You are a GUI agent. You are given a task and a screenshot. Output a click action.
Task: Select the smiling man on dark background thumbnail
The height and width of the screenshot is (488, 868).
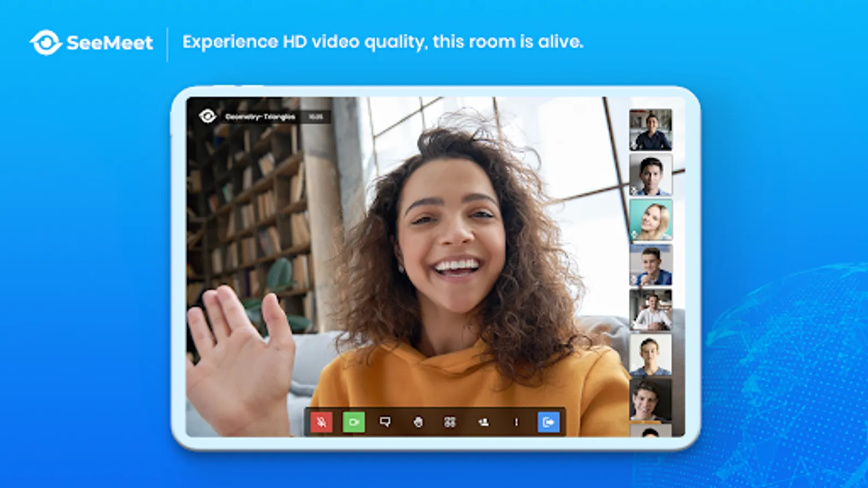point(650,400)
